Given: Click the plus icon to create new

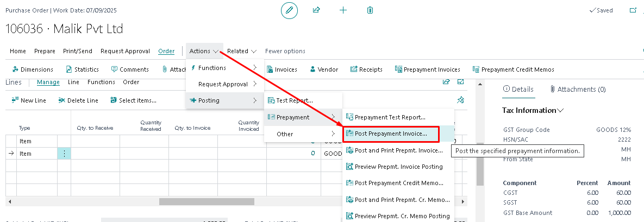Looking at the screenshot, I should (343, 10).
